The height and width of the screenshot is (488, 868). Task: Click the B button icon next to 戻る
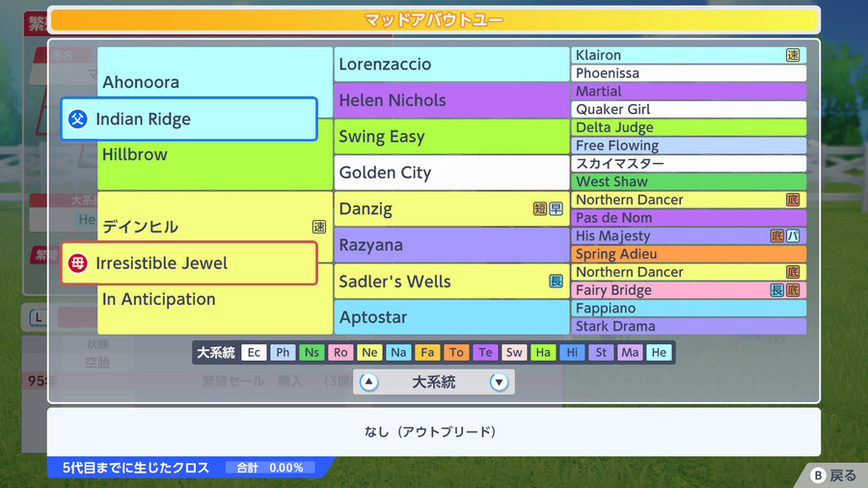click(x=818, y=475)
